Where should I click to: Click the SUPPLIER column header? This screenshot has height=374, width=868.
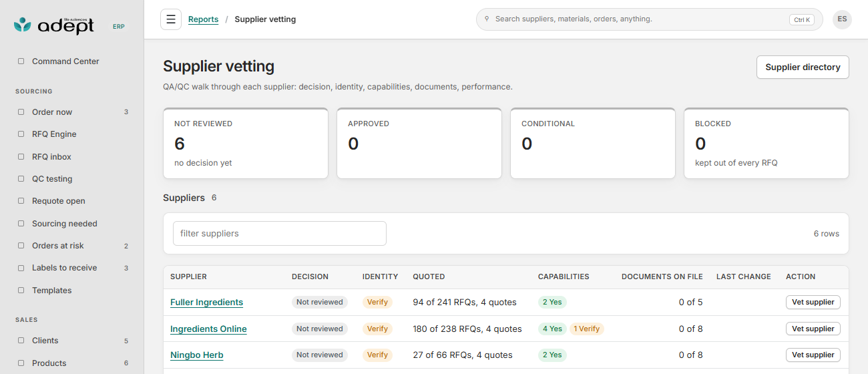pos(188,276)
